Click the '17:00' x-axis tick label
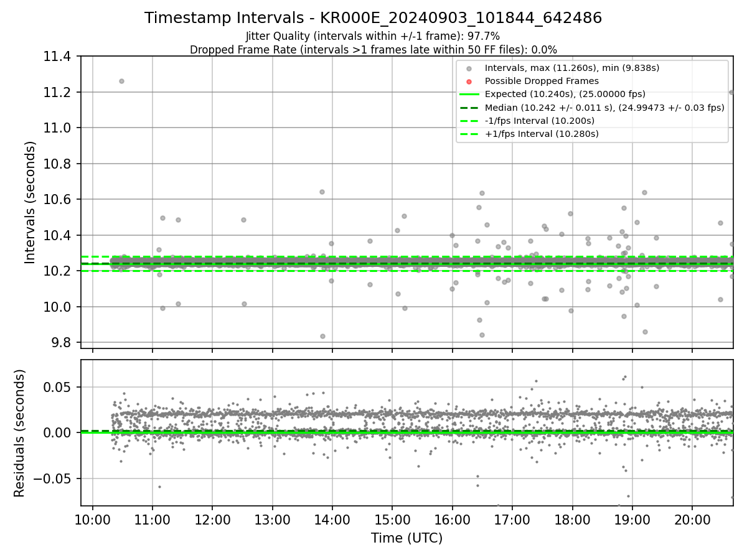This screenshot has width=747, height=560. 512,519
